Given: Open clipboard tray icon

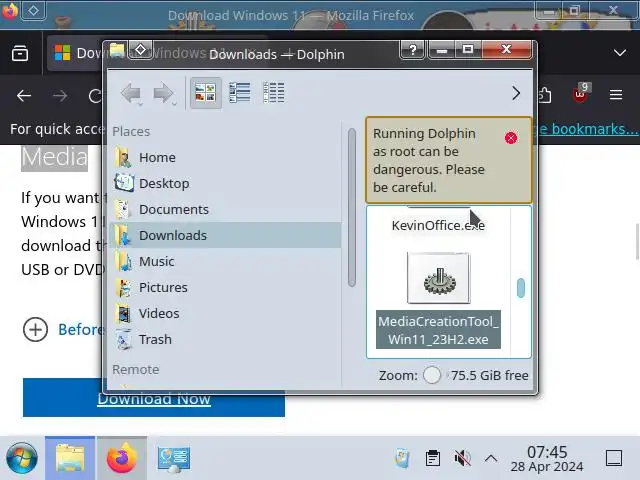Looking at the screenshot, I should tap(433, 458).
